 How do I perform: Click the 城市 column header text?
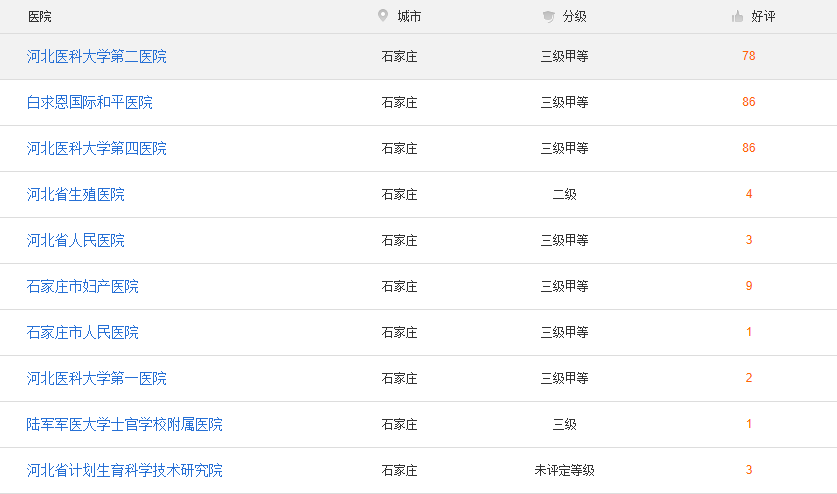pos(409,17)
